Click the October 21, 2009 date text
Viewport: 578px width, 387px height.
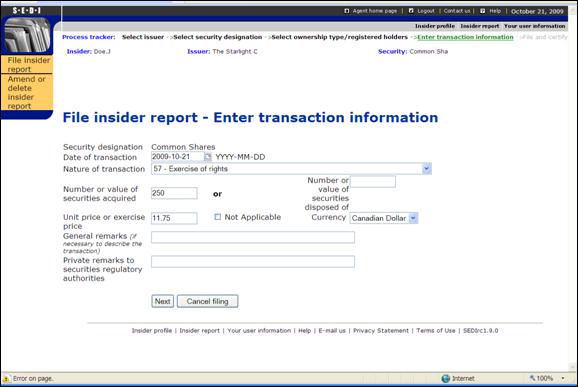[537, 11]
